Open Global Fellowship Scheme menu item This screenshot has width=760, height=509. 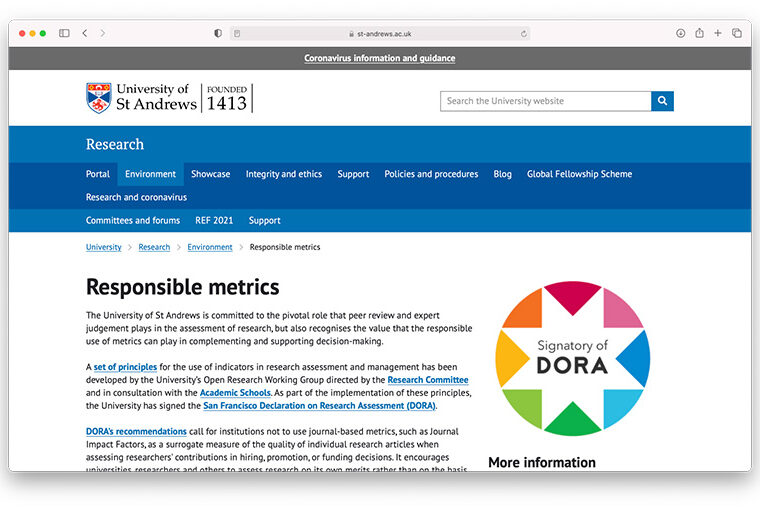click(579, 174)
